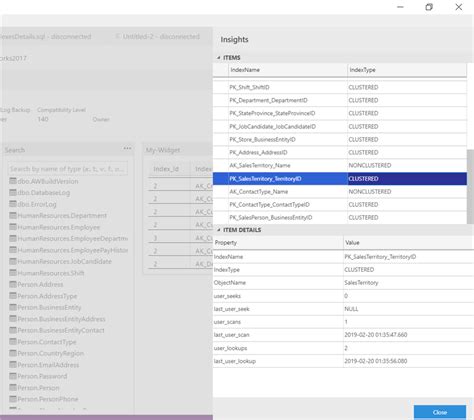
Task: Select the highlighted PK_SalesTerritory_TerritoryID row
Action: point(340,179)
